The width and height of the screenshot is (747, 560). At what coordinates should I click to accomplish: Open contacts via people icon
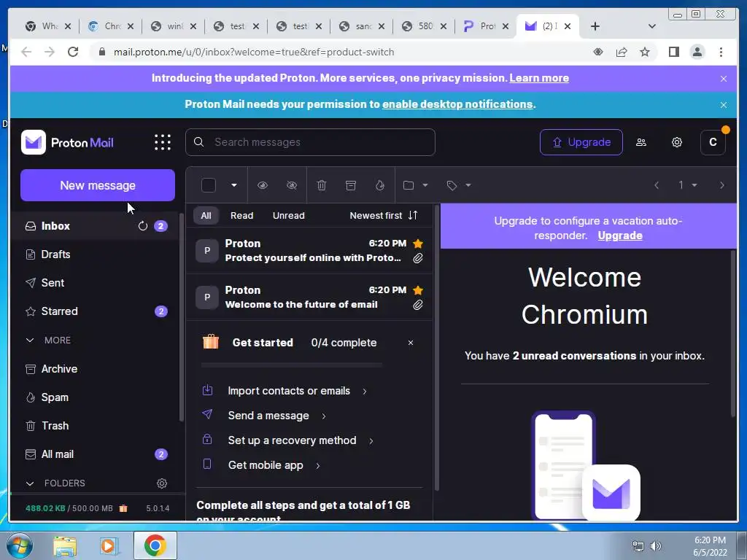click(x=641, y=142)
